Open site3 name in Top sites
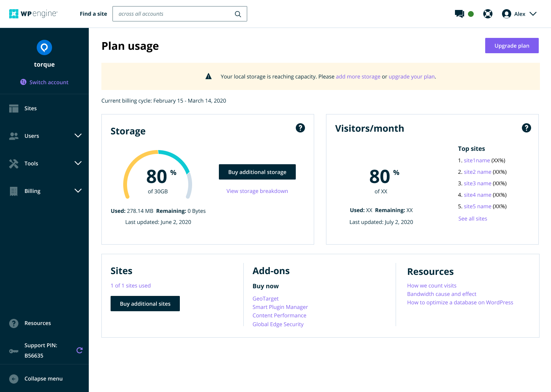This screenshot has height=392, width=551. tap(478, 183)
